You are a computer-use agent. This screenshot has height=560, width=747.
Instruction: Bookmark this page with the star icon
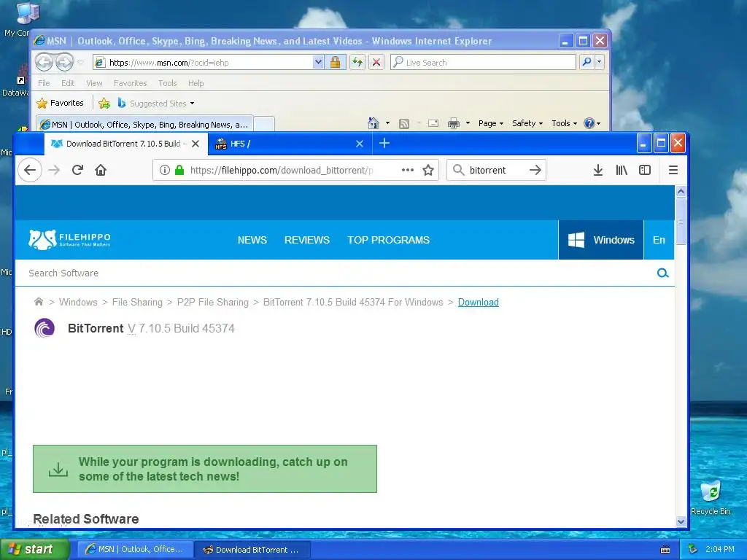click(428, 170)
